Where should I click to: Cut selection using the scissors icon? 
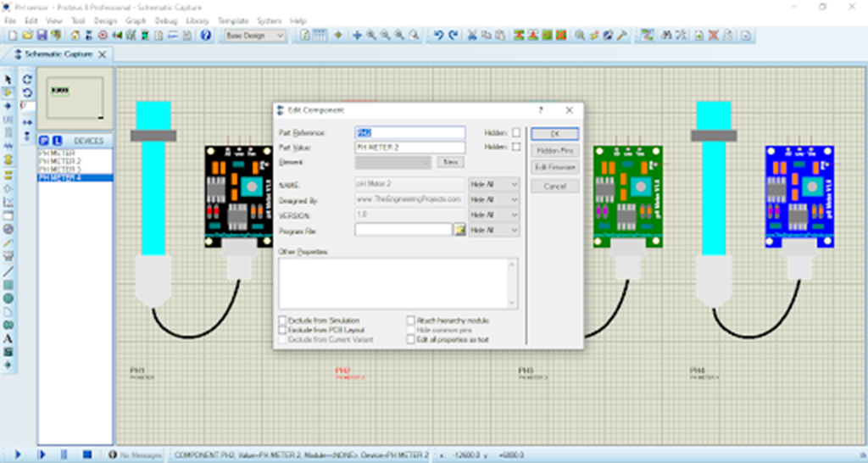472,36
